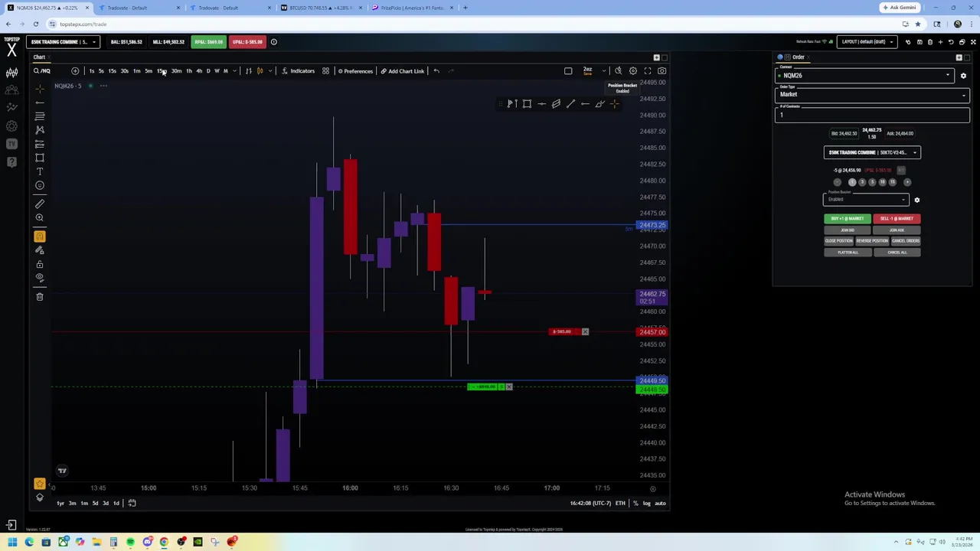Viewport: 980px width, 551px height.
Task: Select the 30m chart timeframe
Action: pyautogui.click(x=176, y=71)
